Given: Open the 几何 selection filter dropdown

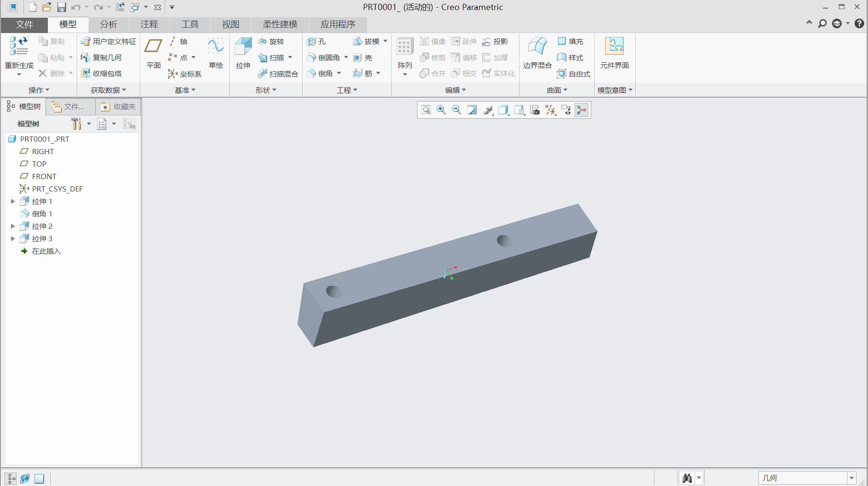Looking at the screenshot, I should [852, 478].
